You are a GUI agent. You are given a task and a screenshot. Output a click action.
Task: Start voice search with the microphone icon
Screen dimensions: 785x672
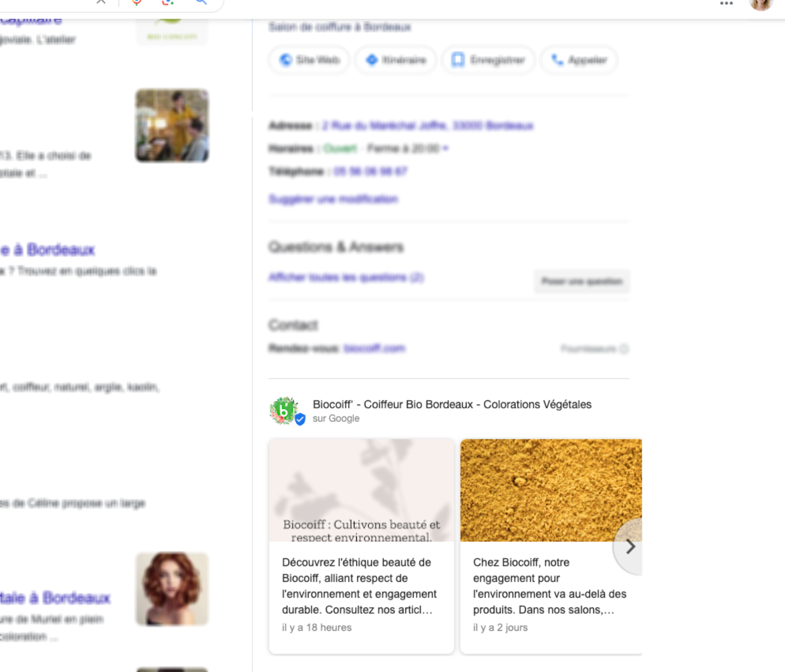pyautogui.click(x=137, y=2)
